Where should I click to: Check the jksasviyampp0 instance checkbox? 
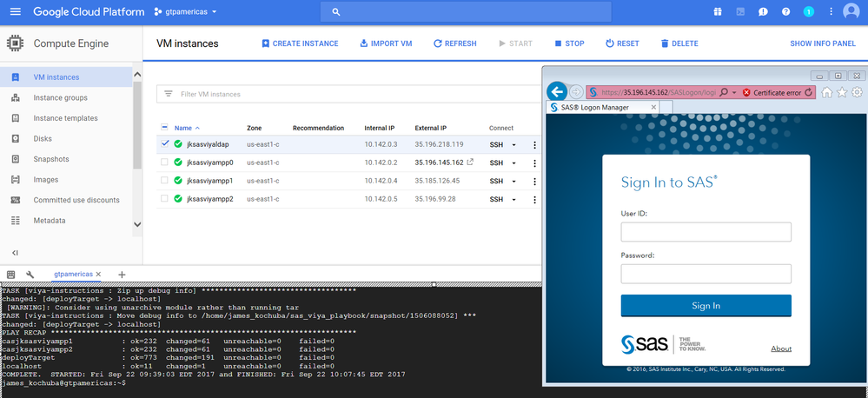[x=165, y=163]
